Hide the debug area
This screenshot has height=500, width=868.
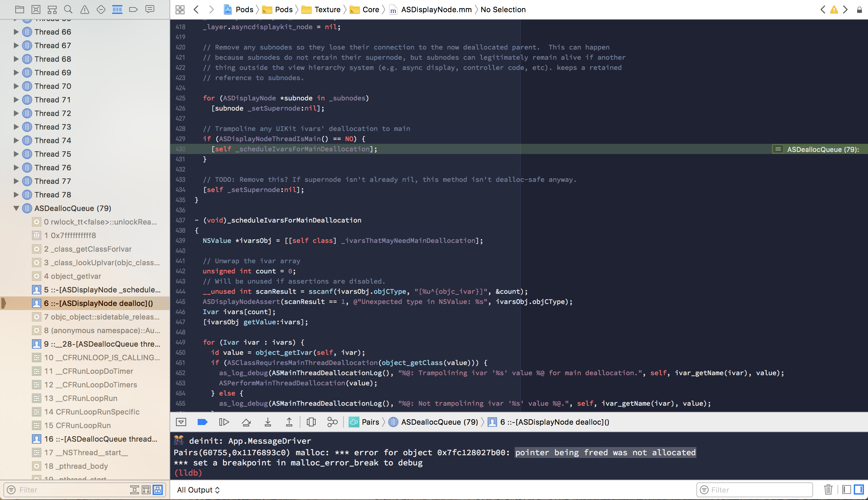click(181, 422)
